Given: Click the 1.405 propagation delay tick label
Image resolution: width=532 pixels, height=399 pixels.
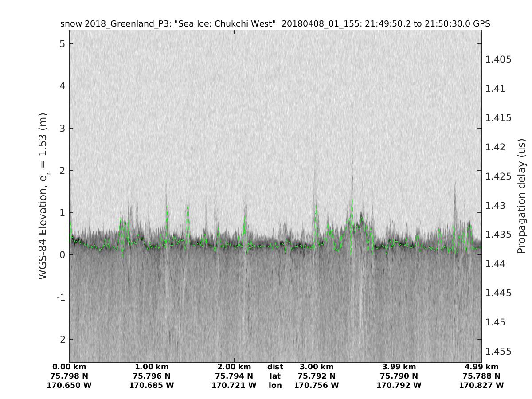Looking at the screenshot, I should 498,59.
